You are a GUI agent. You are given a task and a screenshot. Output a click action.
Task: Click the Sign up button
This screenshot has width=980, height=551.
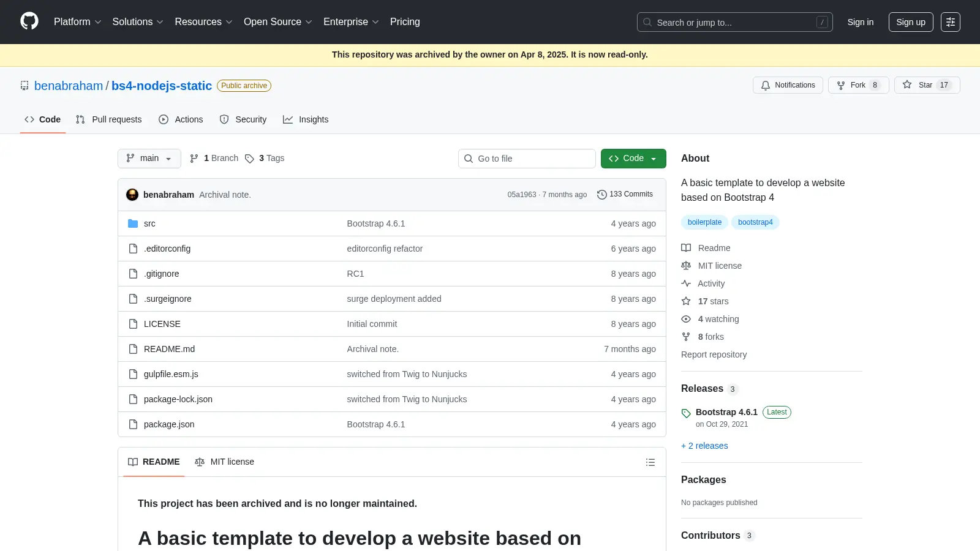pyautogui.click(x=911, y=22)
